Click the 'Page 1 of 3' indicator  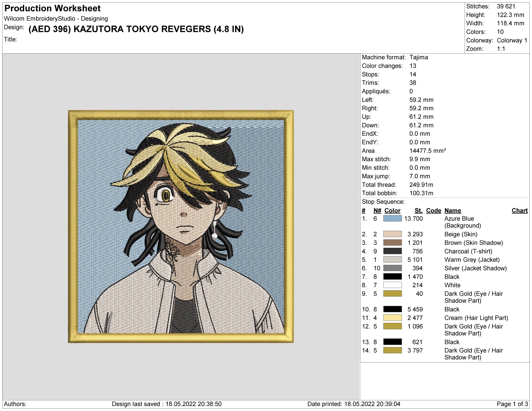tap(512, 404)
